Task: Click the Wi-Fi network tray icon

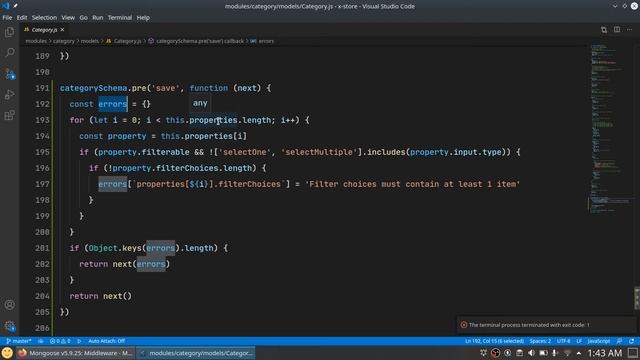Action: pyautogui.click(x=567, y=353)
